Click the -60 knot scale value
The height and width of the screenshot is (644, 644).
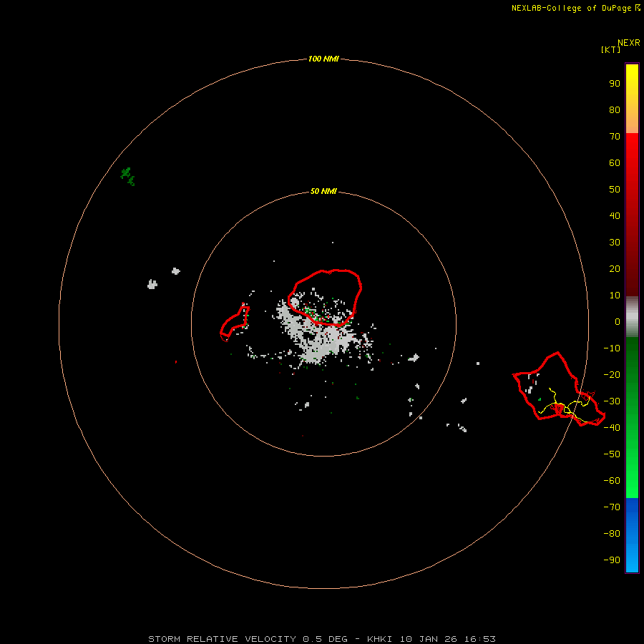point(612,481)
